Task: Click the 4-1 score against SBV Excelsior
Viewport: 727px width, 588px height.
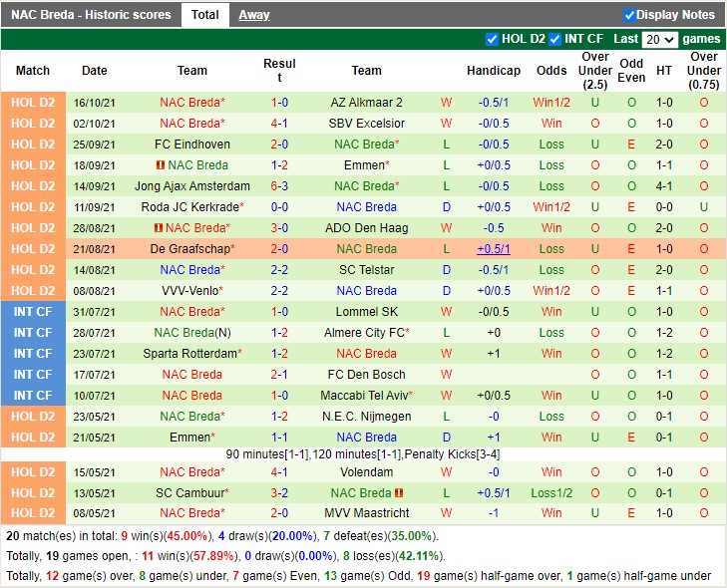Action: click(x=279, y=124)
